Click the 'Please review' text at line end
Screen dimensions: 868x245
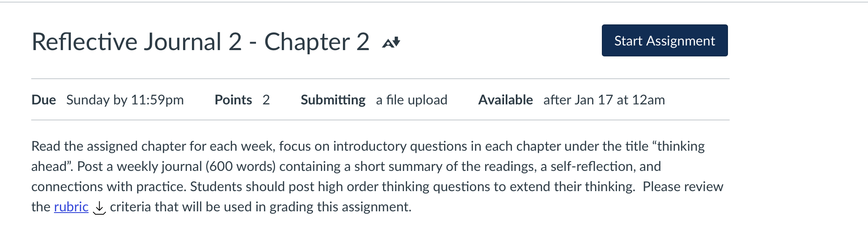click(683, 186)
